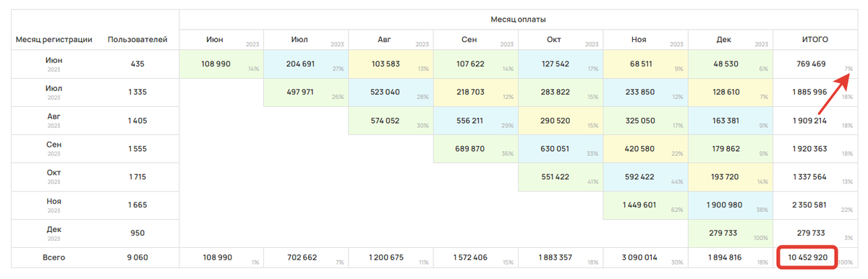Image resolution: width=868 pixels, height=279 pixels.
Task: Select the Сен row cell 689 870
Action: tap(476, 148)
